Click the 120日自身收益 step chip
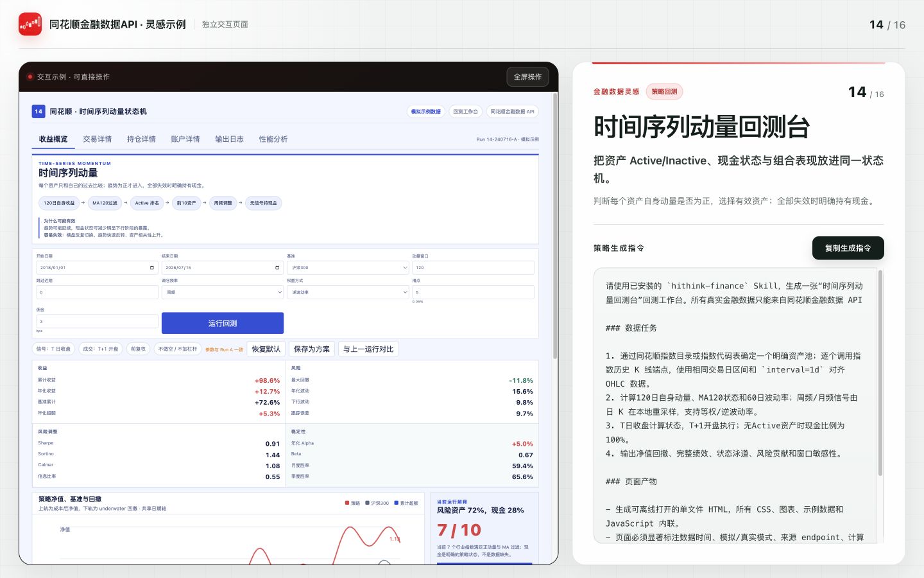 (x=59, y=203)
